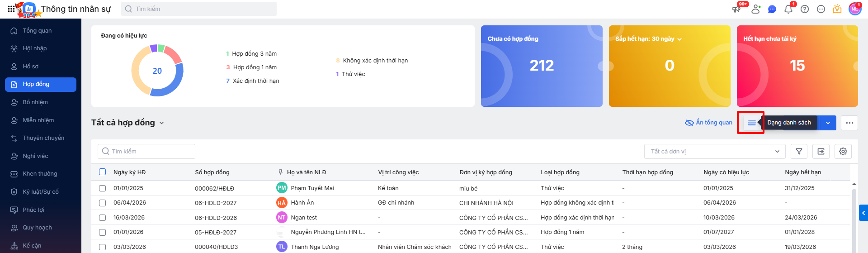
Task: Click the filter funnel icon
Action: [799, 152]
